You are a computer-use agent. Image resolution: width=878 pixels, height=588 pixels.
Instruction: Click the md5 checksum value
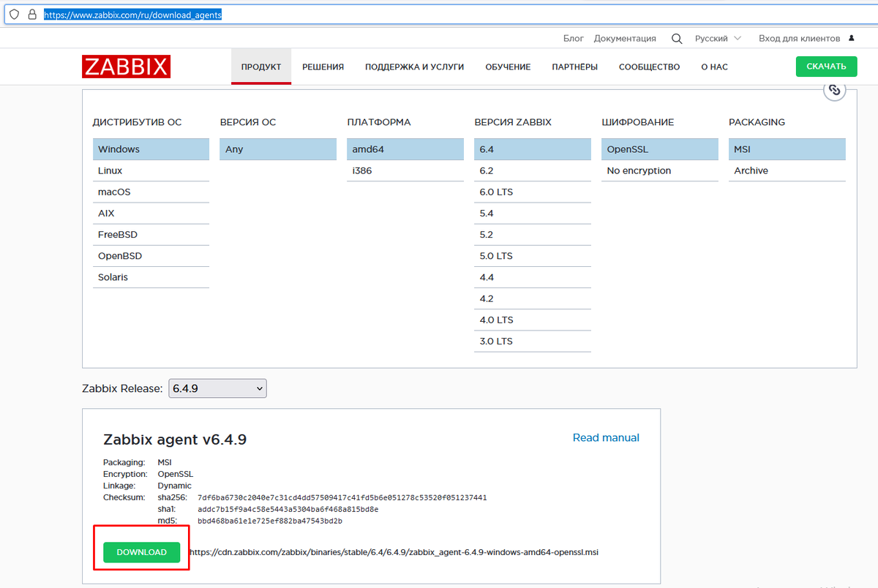[x=270, y=521]
